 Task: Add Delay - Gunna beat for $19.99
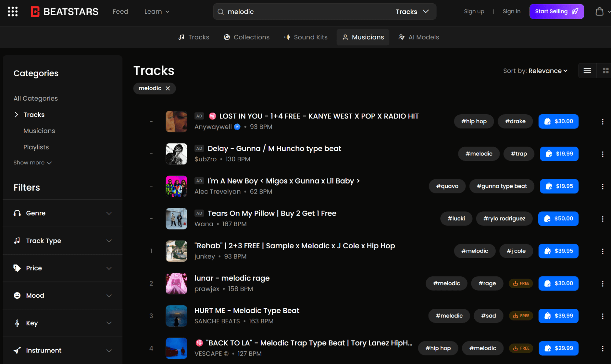[x=559, y=154]
